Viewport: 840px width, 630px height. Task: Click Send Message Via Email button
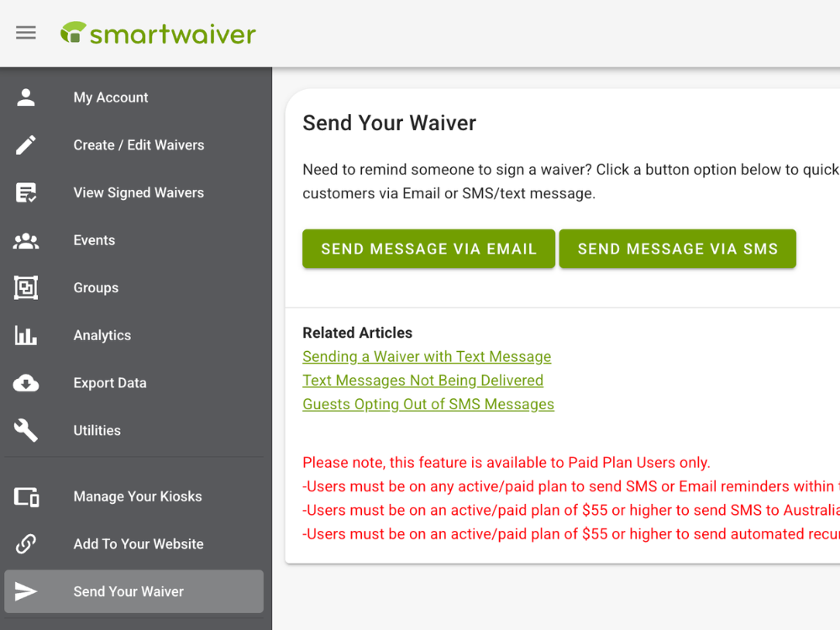(428, 249)
